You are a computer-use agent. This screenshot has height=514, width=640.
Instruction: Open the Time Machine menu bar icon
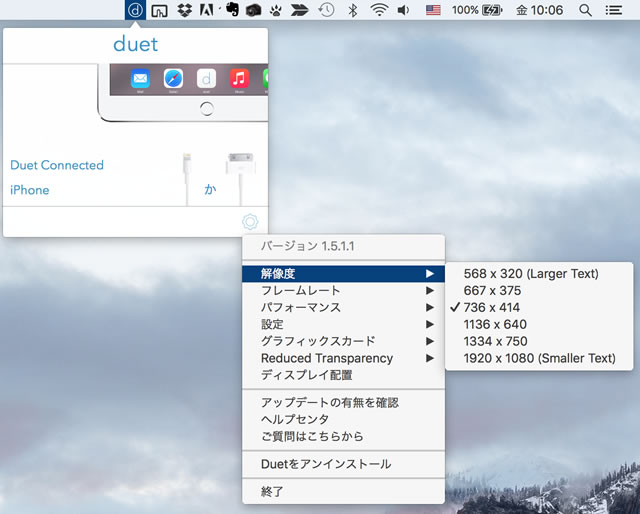327,10
